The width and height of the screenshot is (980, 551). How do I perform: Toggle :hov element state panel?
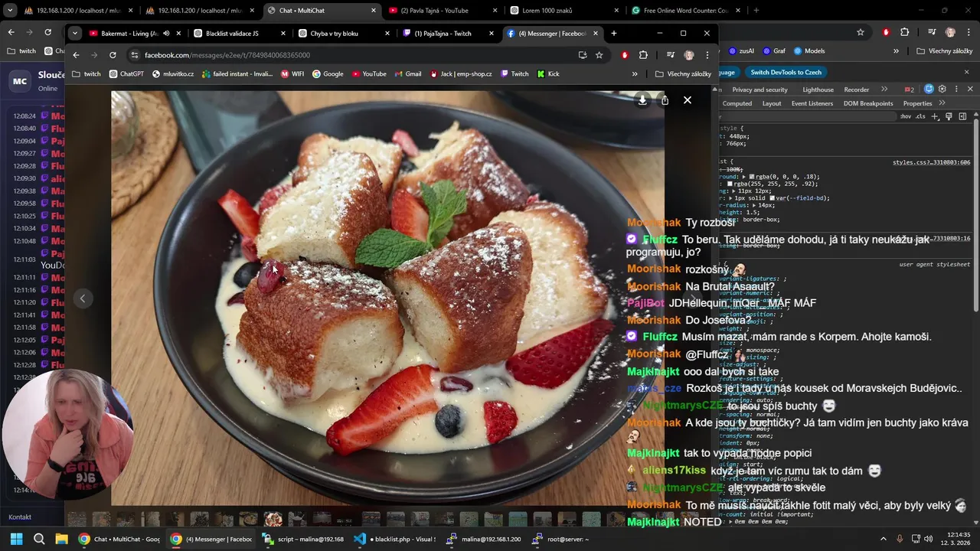906,116
